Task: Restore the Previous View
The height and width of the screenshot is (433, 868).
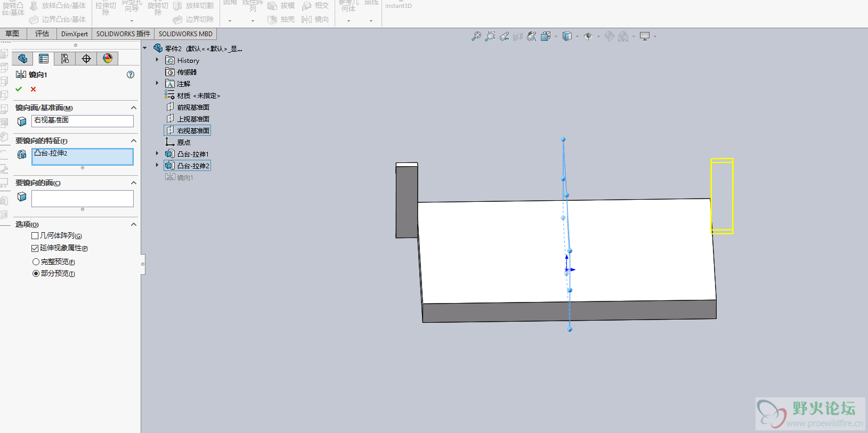Action: tap(504, 36)
